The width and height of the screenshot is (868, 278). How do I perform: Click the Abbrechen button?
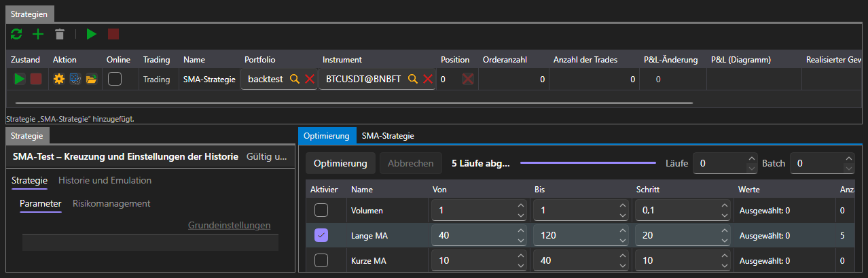pyautogui.click(x=411, y=163)
